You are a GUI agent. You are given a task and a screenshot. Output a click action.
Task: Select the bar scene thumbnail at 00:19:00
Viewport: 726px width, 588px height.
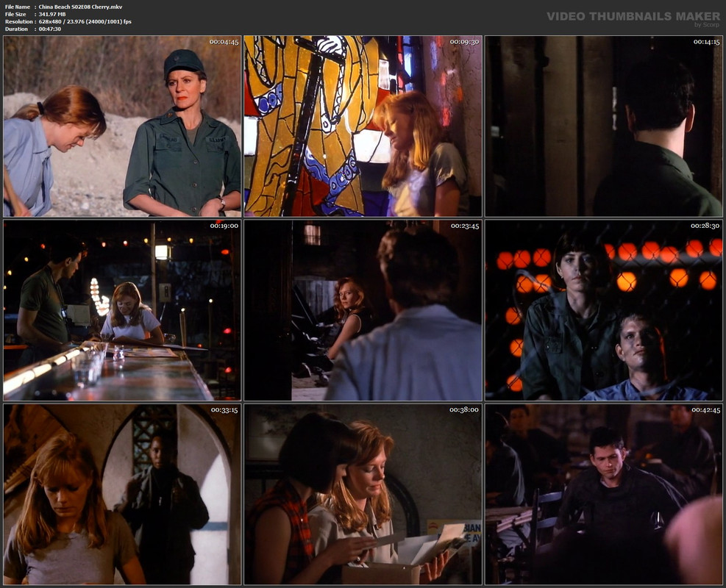tap(122, 310)
